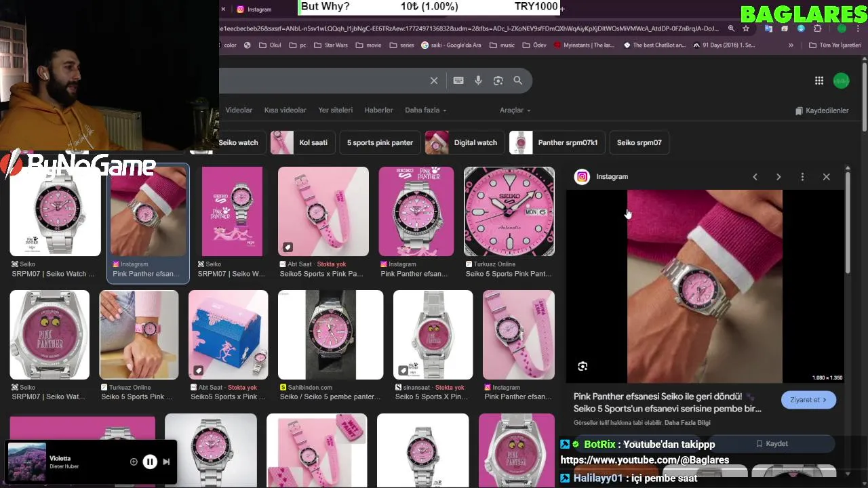Open the music bookmark folder

[x=502, y=45]
